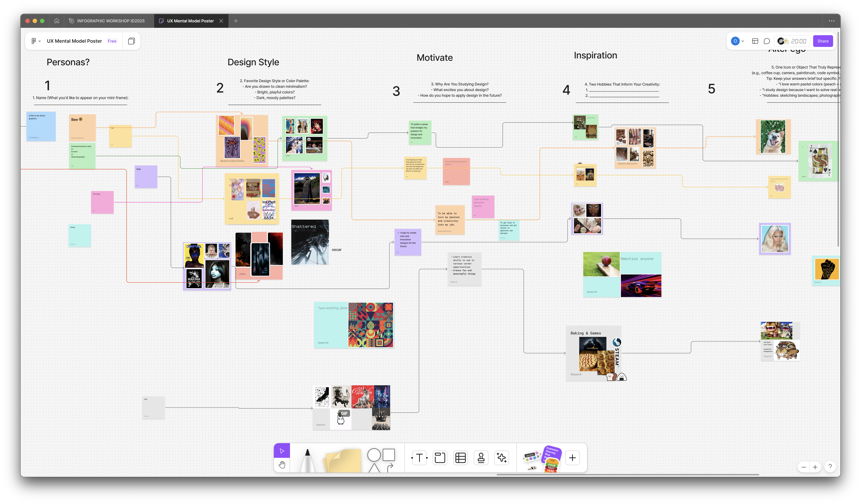Open the Text tool
This screenshot has height=504, width=861.
419,458
